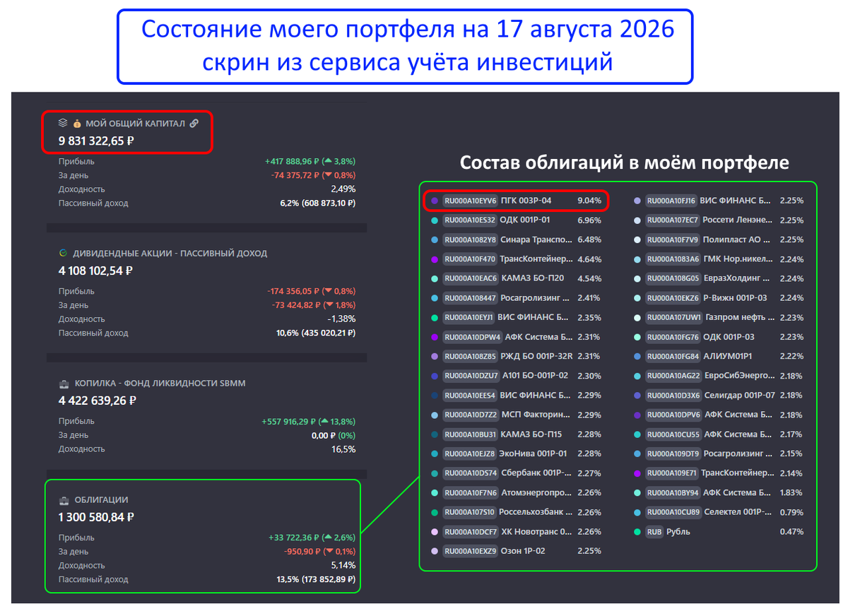
Task: Select the Россети Ленэне bond name
Action: click(739, 220)
